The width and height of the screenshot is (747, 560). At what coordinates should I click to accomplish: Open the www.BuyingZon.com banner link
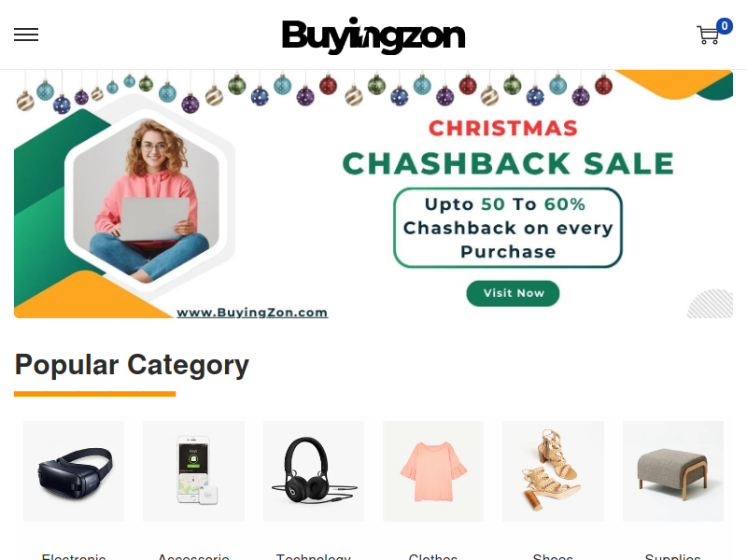click(x=252, y=313)
